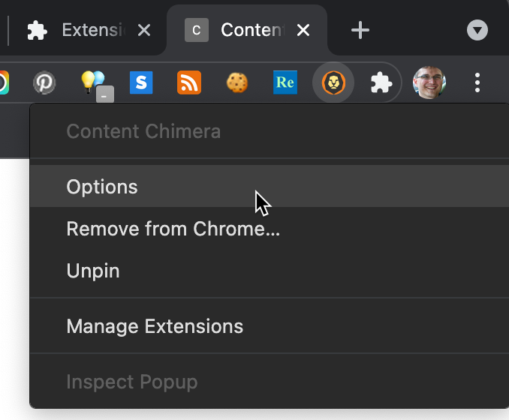Open Manage Extensions from the menu
The width and height of the screenshot is (509, 420).
click(155, 326)
